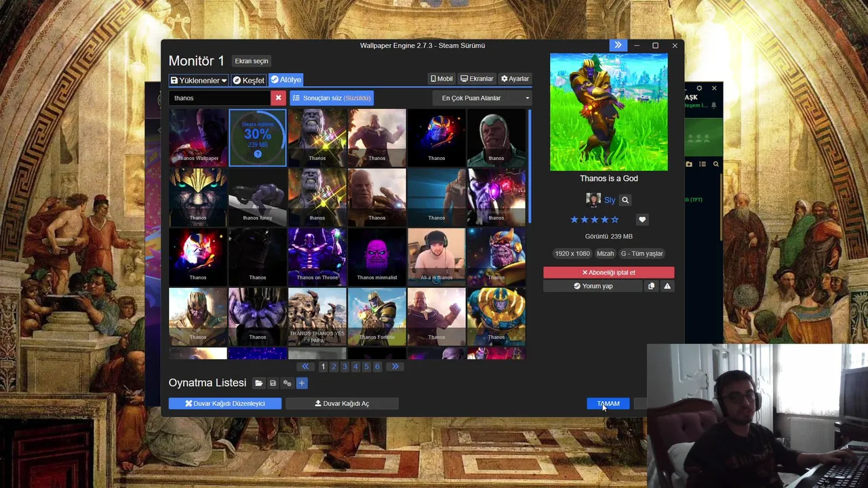Select the Thanos Fortnite thumbnail

[x=377, y=317]
